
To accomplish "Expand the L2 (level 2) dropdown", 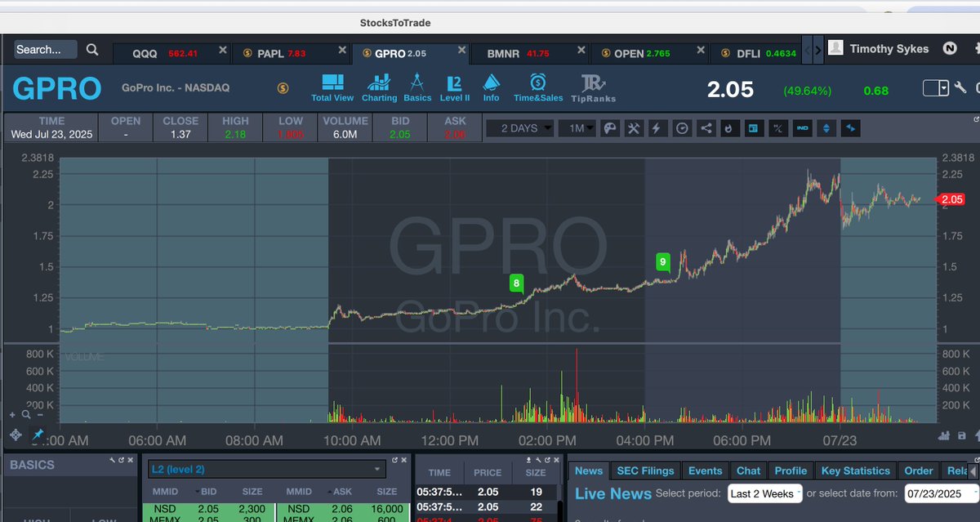I will [x=266, y=469].
